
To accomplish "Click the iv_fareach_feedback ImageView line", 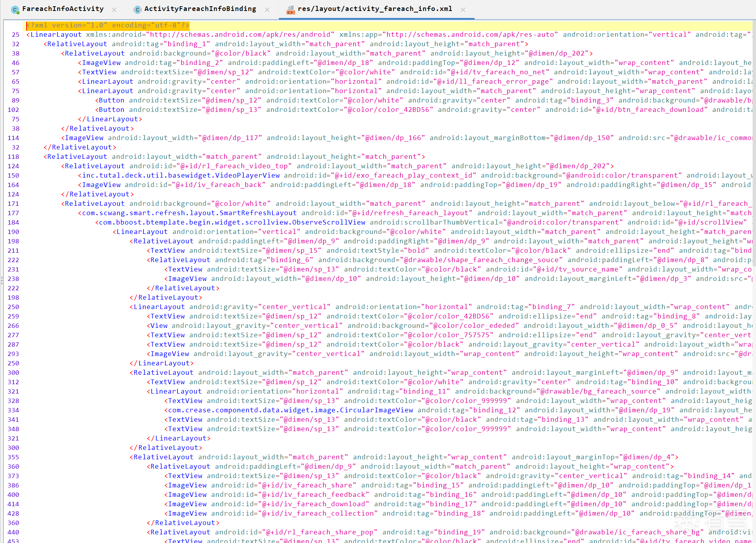I will coord(458,495).
